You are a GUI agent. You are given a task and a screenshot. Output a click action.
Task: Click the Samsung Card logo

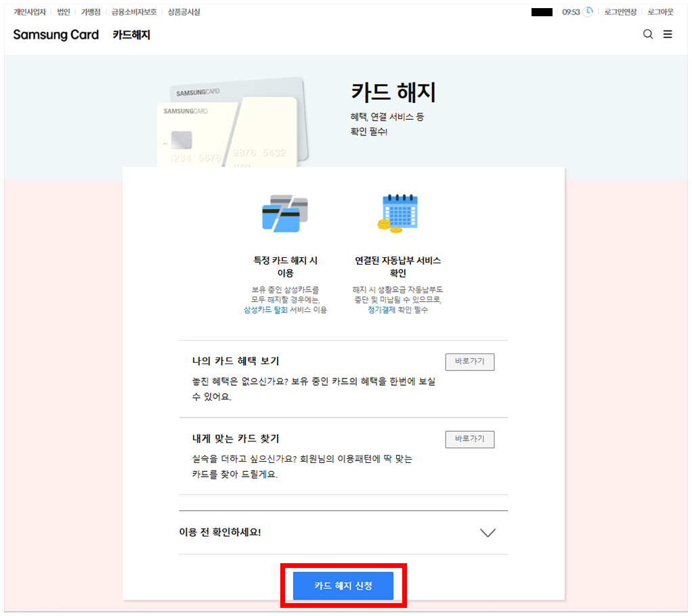coord(56,35)
